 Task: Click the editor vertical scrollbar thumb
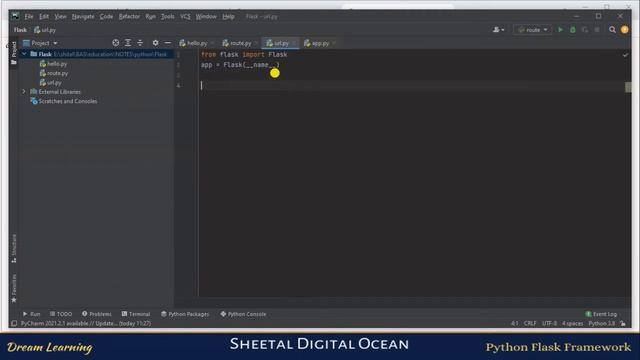click(x=628, y=87)
